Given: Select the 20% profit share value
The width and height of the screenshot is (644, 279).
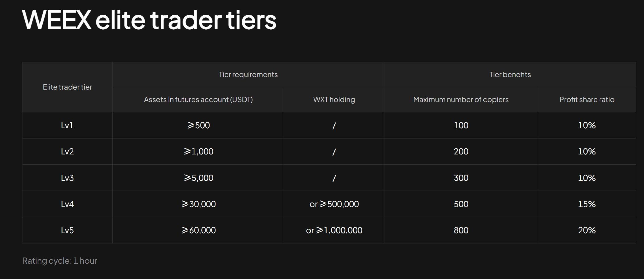Looking at the screenshot, I should 587,230.
